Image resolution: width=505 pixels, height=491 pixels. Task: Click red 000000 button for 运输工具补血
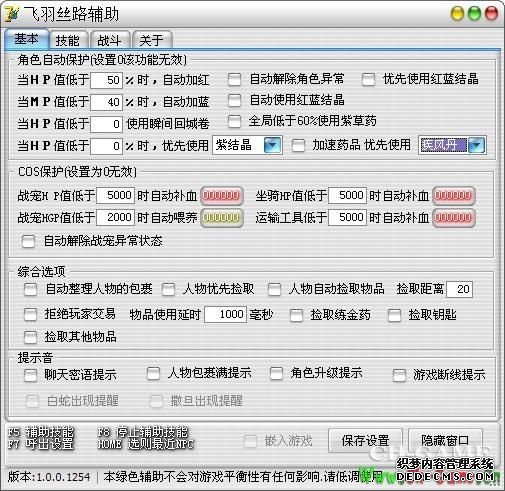[x=453, y=218]
